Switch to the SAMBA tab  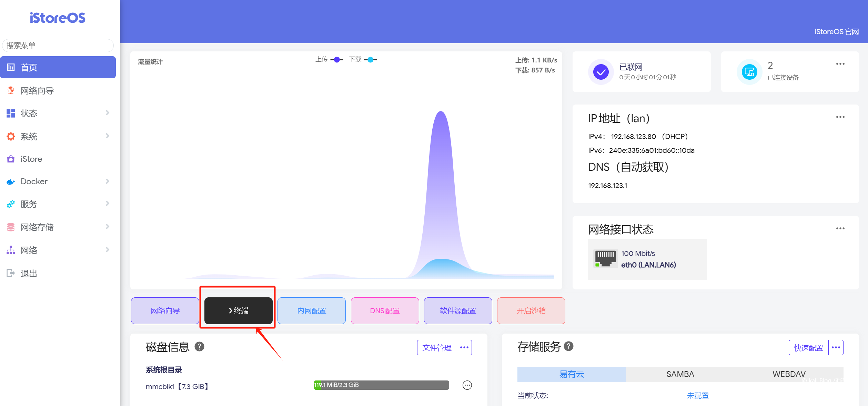[x=680, y=374]
